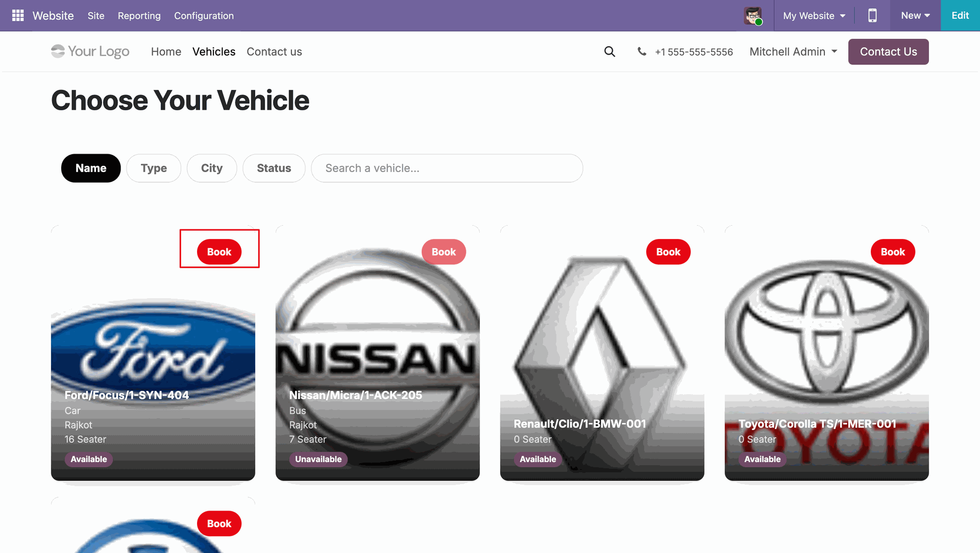Open the Contact us nav link

pyautogui.click(x=274, y=52)
